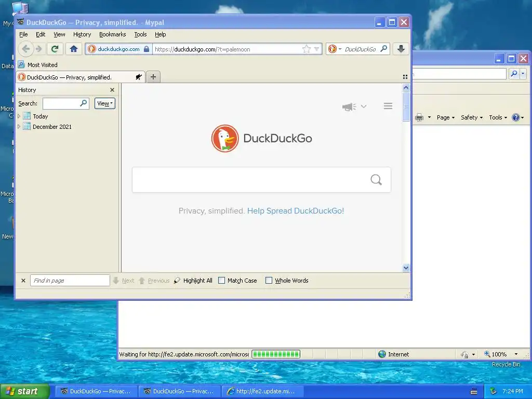532x399 pixels.
Task: Click the forward arrow in Mypal toolbar
Action: tap(39, 49)
